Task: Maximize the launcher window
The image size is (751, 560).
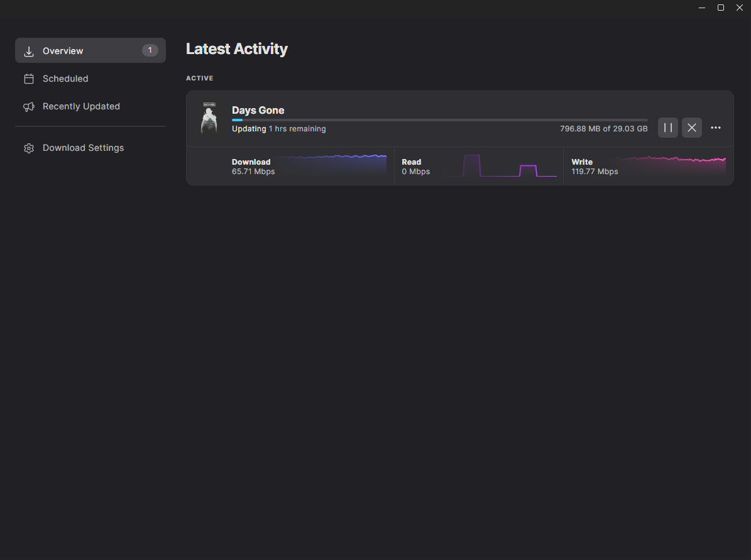Action: tap(720, 8)
